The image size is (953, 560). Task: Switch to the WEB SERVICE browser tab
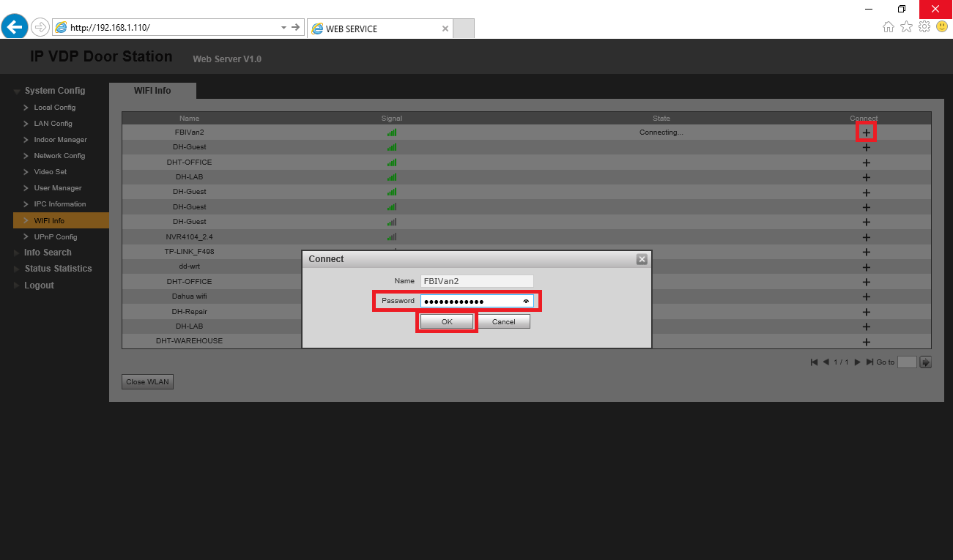[x=379, y=29]
